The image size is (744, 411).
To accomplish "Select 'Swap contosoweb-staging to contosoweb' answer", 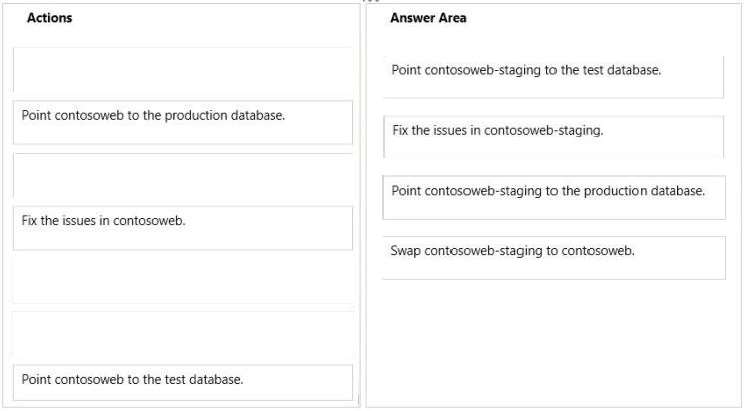I will tap(554, 258).
